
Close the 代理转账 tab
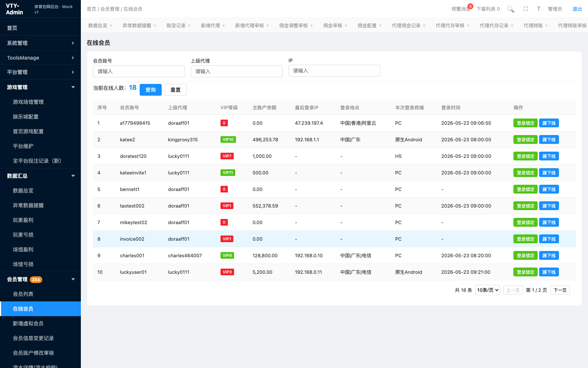coord(546,25)
